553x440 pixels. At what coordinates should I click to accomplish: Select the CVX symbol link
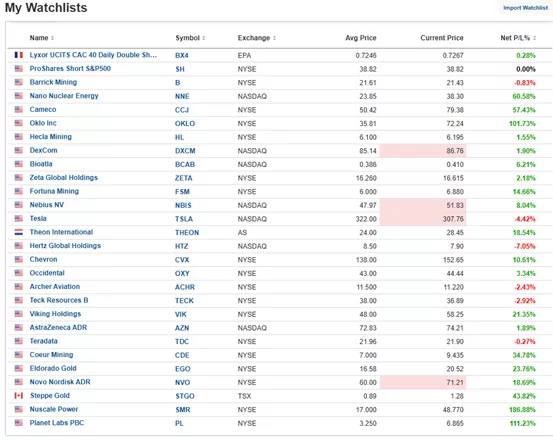click(182, 260)
